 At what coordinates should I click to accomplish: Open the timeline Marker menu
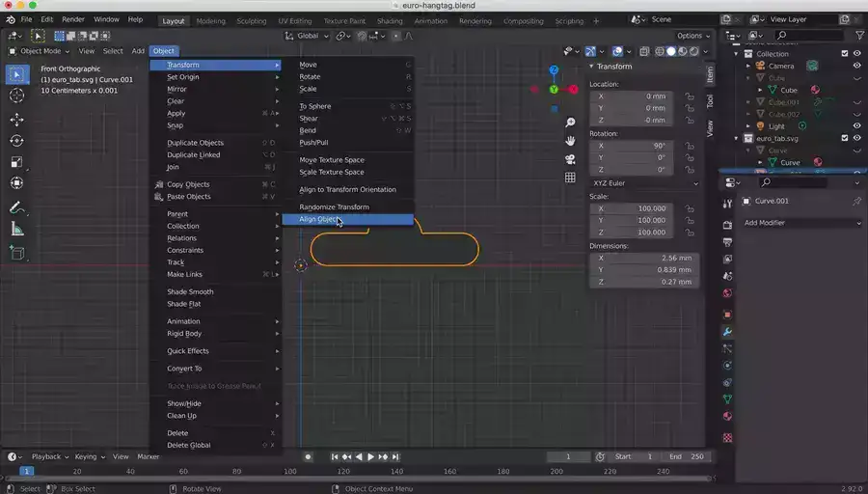(148, 457)
